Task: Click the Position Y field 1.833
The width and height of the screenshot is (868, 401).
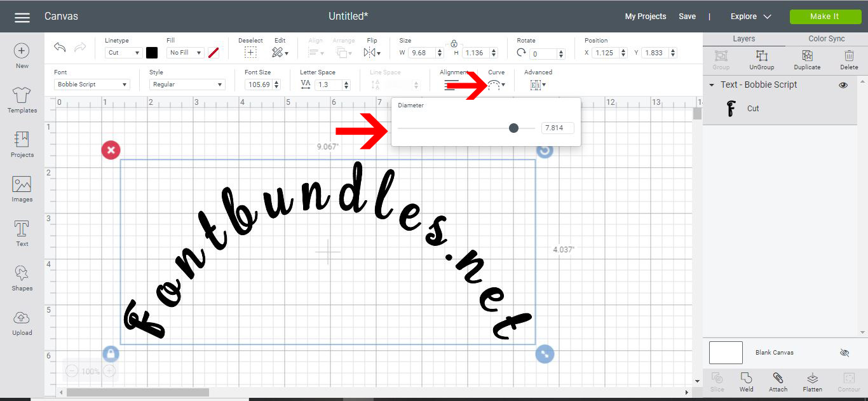Action: click(x=654, y=53)
